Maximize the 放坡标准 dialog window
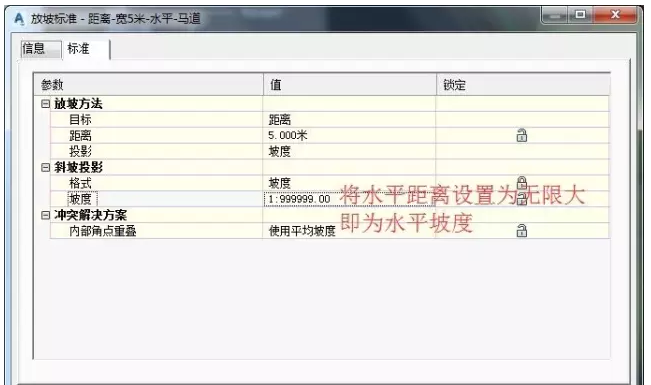This screenshot has width=651, height=385. coord(580,15)
